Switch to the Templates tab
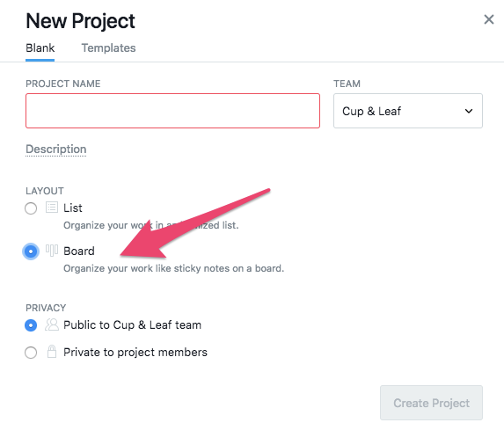 pos(109,47)
